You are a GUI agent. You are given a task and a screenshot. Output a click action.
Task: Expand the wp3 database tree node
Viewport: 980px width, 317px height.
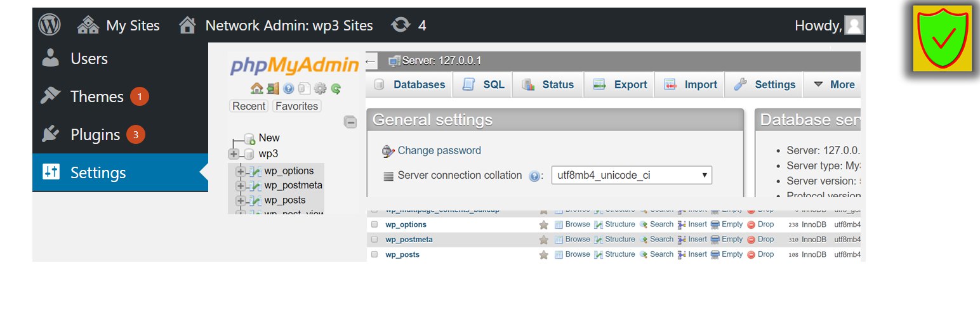click(234, 154)
